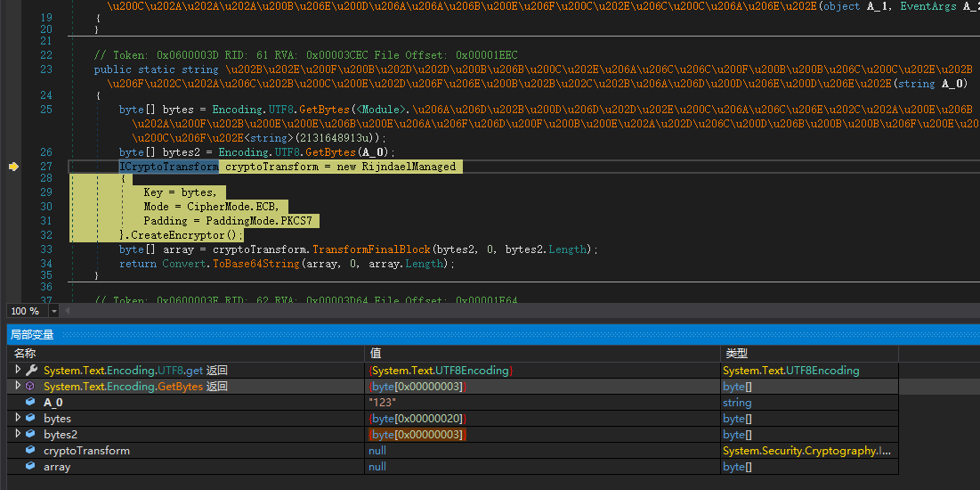Click the variable icon next to array

(31, 467)
